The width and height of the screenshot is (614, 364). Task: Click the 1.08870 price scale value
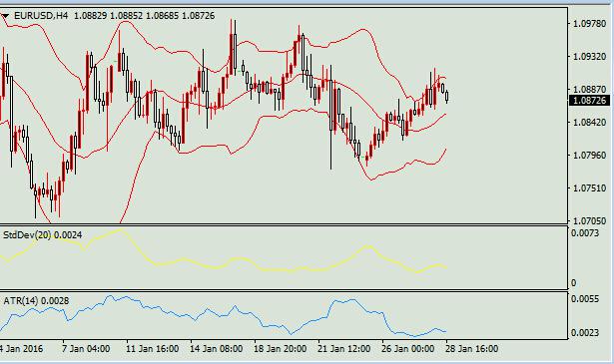click(589, 90)
